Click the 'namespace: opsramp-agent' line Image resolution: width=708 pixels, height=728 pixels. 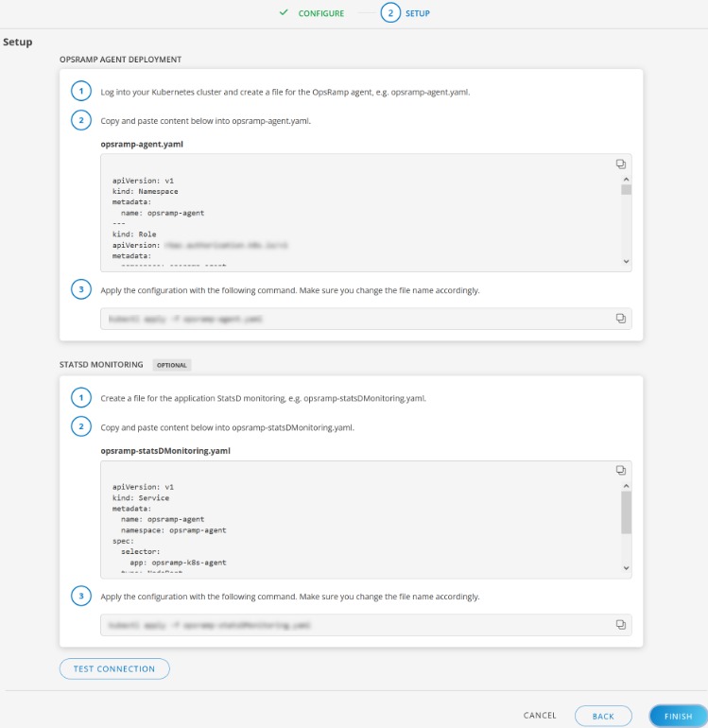click(x=173, y=530)
